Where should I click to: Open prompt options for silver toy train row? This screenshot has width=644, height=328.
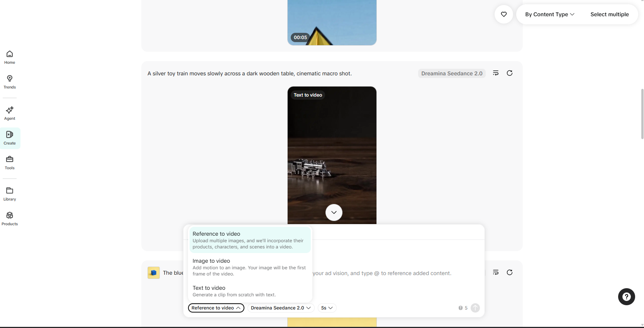pyautogui.click(x=496, y=73)
